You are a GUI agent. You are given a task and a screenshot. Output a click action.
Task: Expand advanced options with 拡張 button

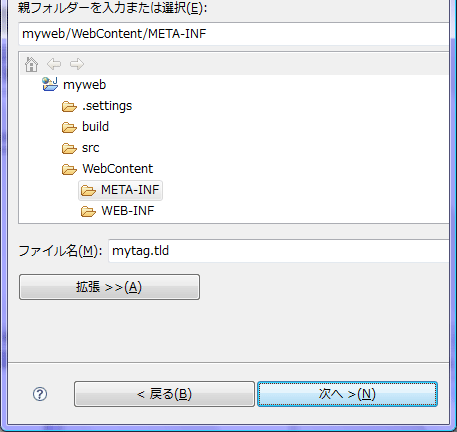[x=109, y=287]
